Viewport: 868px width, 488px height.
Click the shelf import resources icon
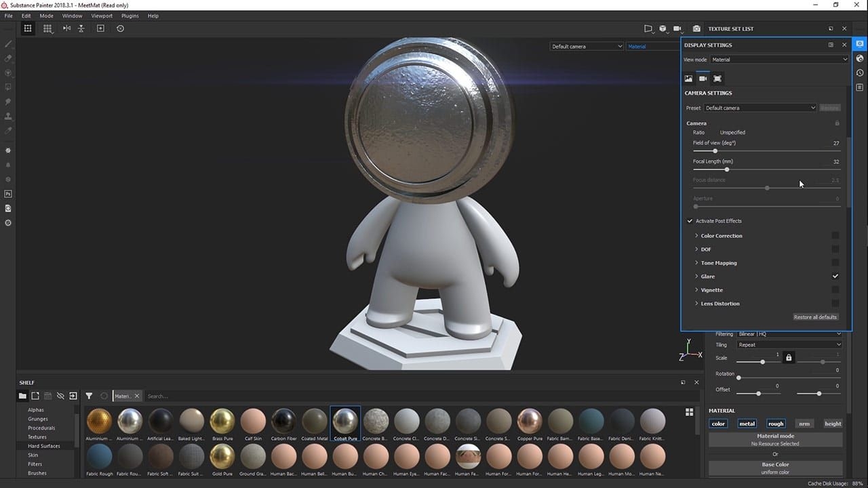[73, 396]
